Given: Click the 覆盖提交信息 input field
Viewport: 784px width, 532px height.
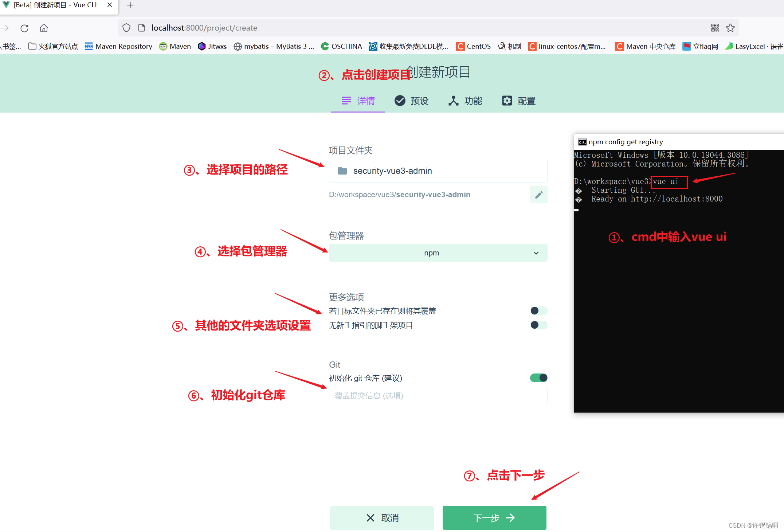Looking at the screenshot, I should (x=437, y=395).
